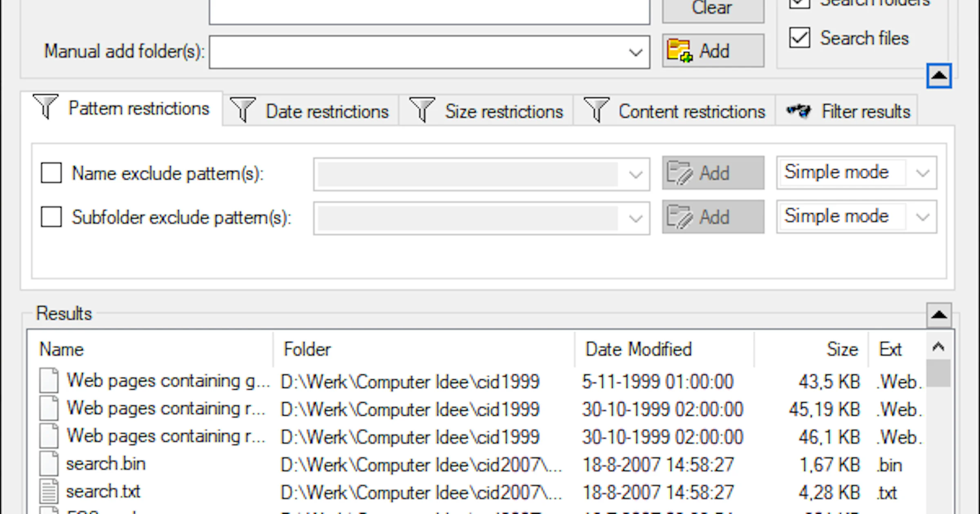Open Manual add folder(s) dropdown list
980x514 pixels.
635,52
